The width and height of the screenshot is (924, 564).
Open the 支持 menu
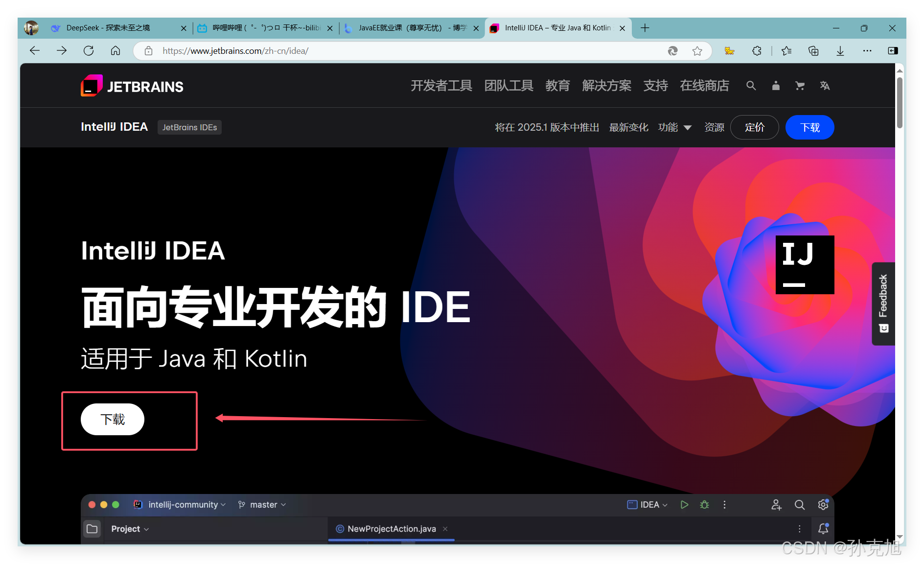(x=655, y=86)
